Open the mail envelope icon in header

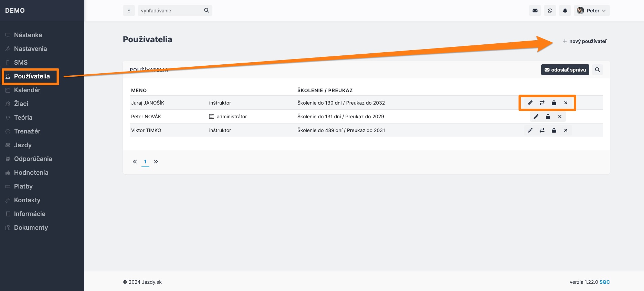point(535,11)
